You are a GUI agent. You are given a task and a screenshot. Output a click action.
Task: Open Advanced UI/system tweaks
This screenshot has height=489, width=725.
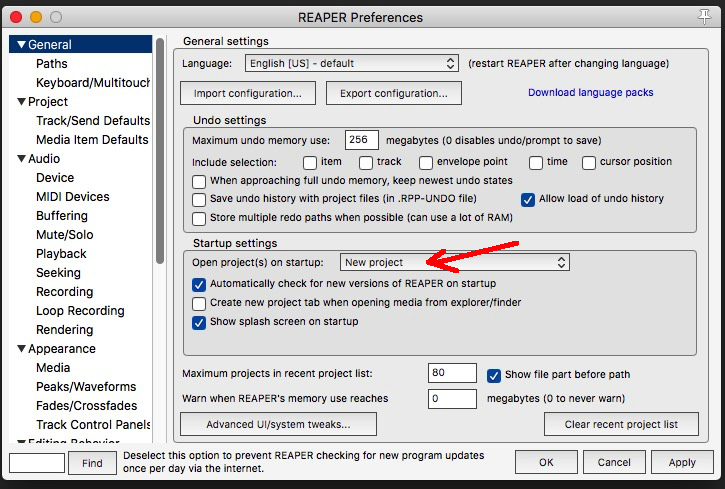tap(278, 424)
